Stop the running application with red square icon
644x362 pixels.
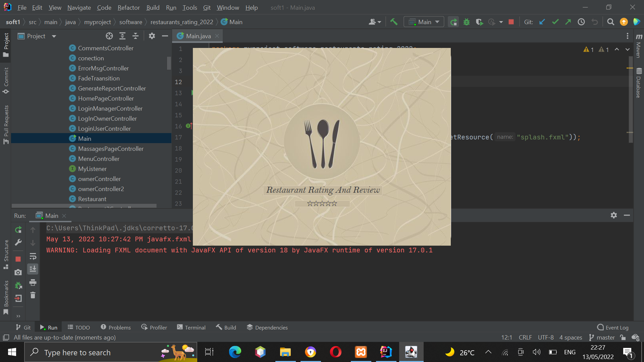click(511, 21)
